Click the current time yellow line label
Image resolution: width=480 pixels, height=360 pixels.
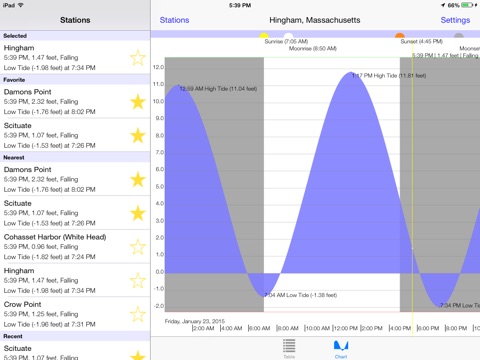446,55
